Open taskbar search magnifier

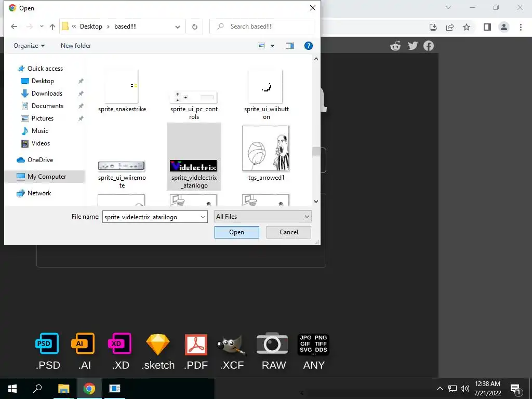37,388
